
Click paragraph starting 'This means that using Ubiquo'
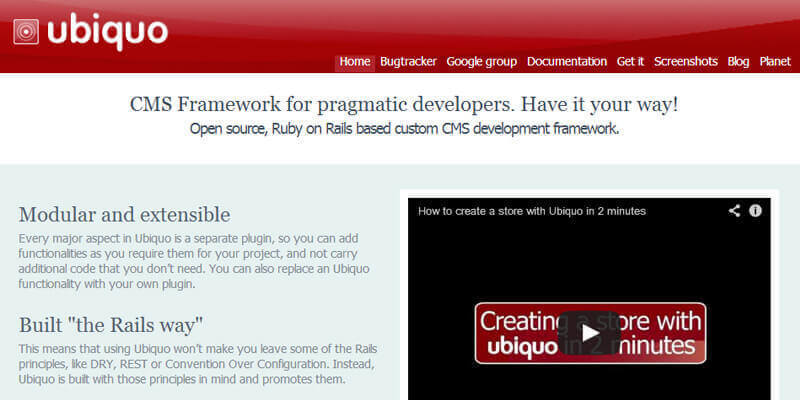pyautogui.click(x=198, y=364)
